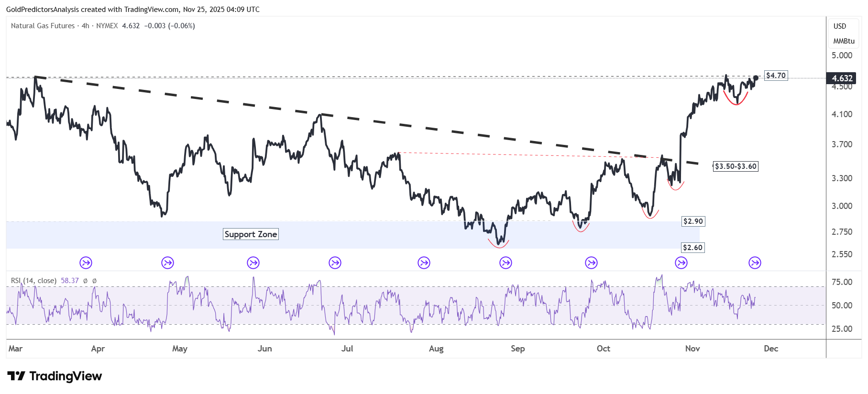Click the purple event marker before October
The image size is (868, 394).
coord(591,263)
